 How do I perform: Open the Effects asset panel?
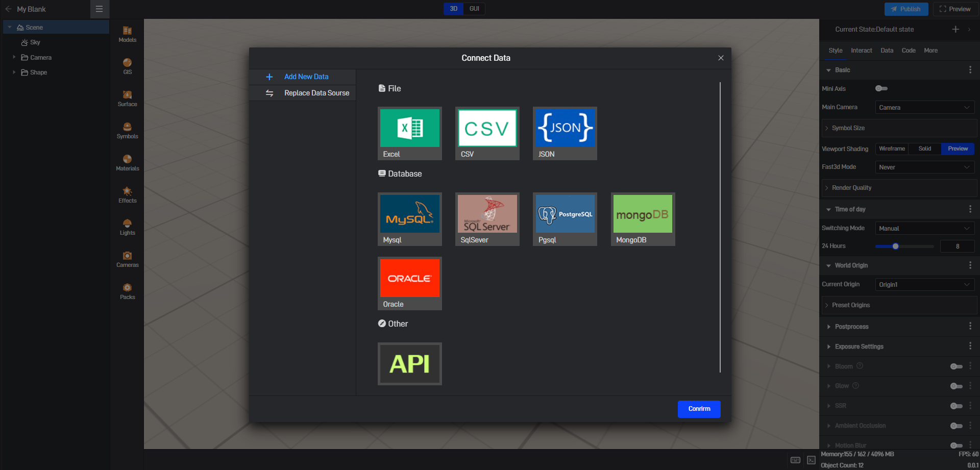click(x=127, y=195)
